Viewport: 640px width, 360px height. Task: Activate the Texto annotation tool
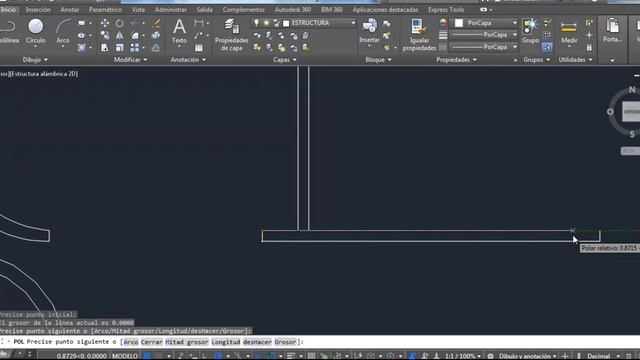pos(179,31)
